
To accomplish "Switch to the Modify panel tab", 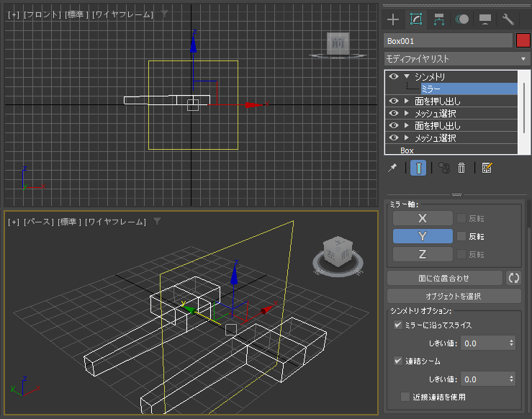I will 416,19.
